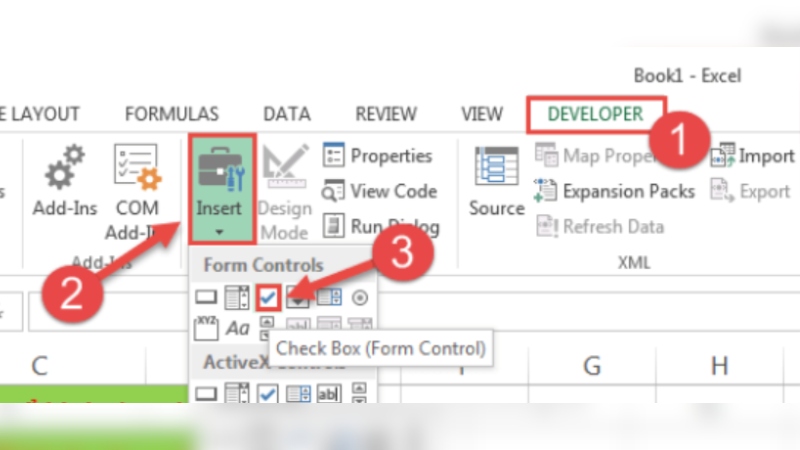Select column H header
Image resolution: width=800 pixels, height=450 pixels.
click(719, 366)
